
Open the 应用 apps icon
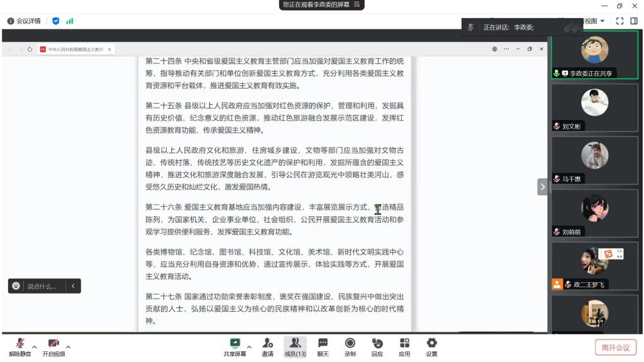click(404, 346)
